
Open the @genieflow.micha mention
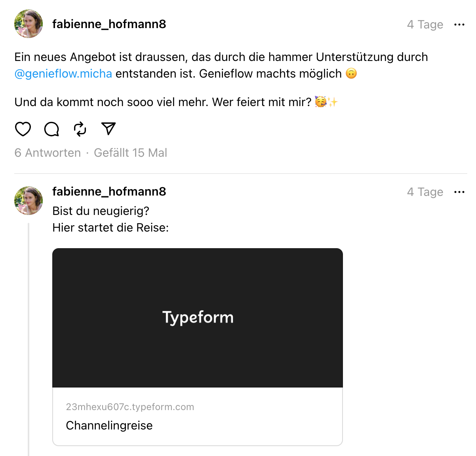point(63,74)
